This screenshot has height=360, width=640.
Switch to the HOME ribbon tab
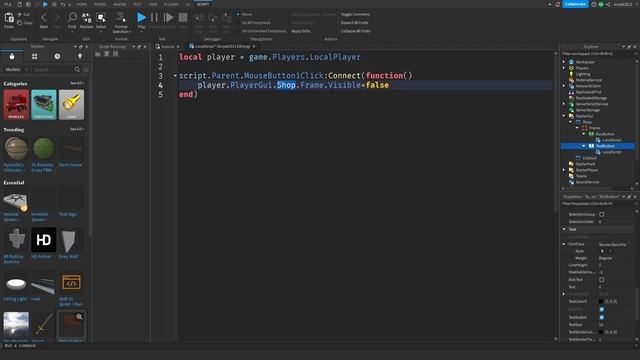tap(82, 4)
